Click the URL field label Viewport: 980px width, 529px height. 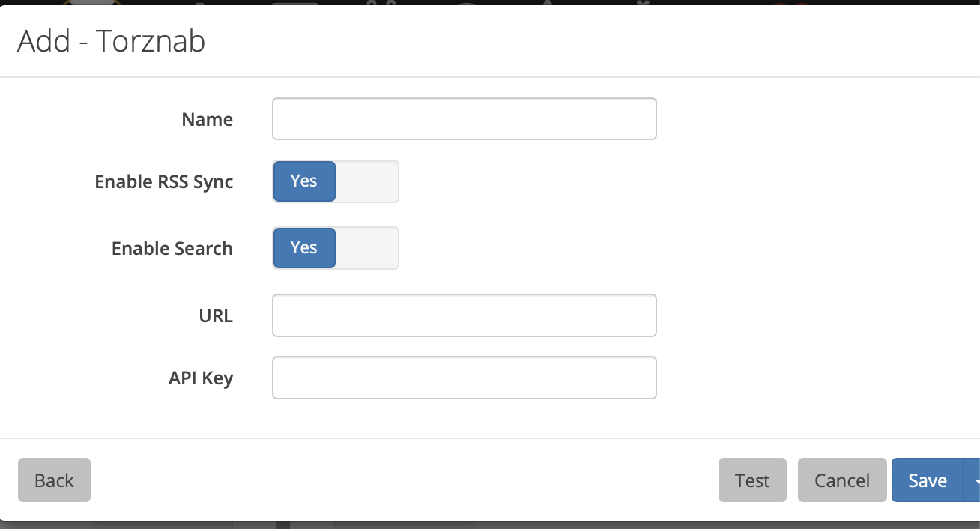(216, 316)
